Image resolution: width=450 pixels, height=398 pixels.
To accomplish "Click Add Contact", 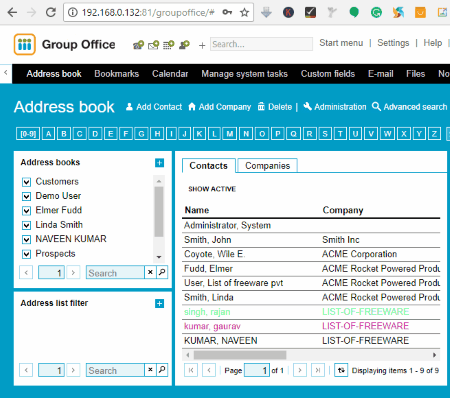I will tap(154, 107).
